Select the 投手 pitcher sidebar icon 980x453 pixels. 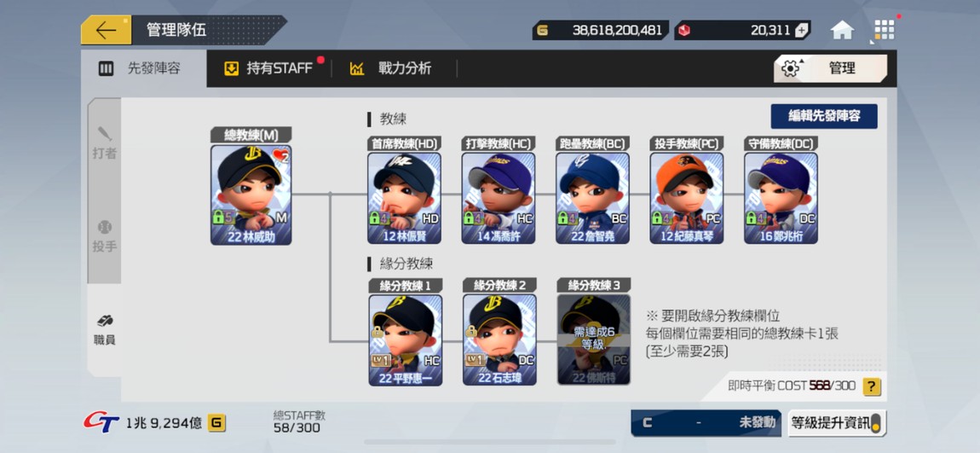104,236
